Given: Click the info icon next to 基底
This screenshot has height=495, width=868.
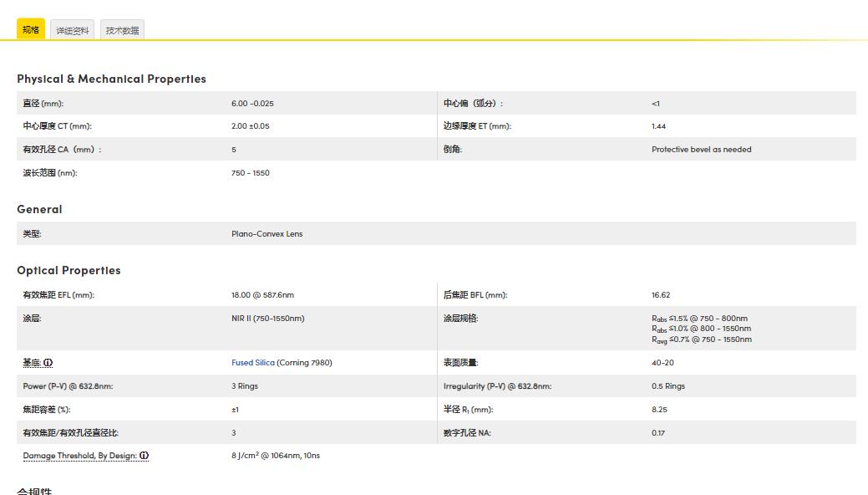Looking at the screenshot, I should (48, 363).
